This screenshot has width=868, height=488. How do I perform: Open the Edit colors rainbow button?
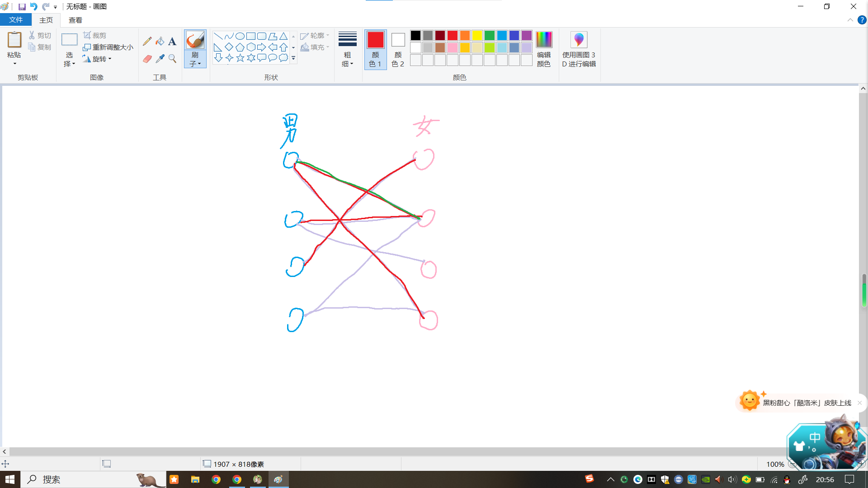pos(544,49)
